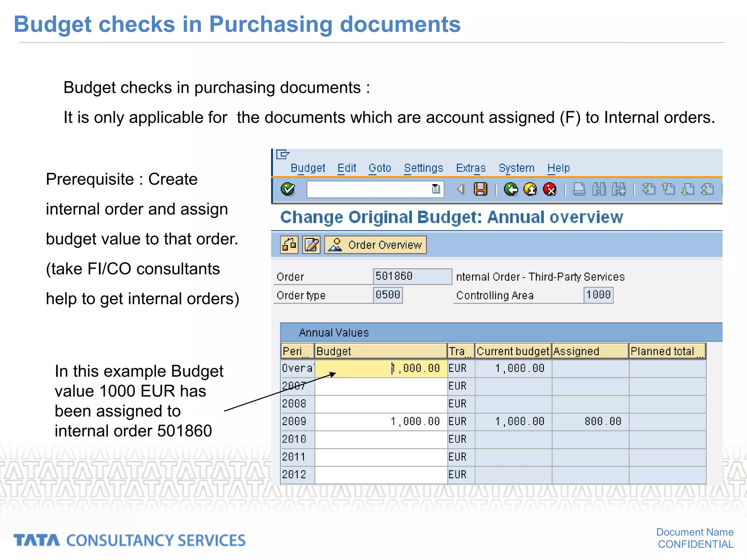Open the Edit menu

coord(347,168)
